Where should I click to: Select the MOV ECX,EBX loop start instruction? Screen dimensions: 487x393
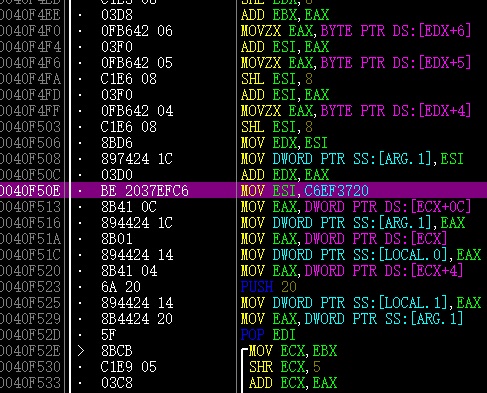(293, 351)
